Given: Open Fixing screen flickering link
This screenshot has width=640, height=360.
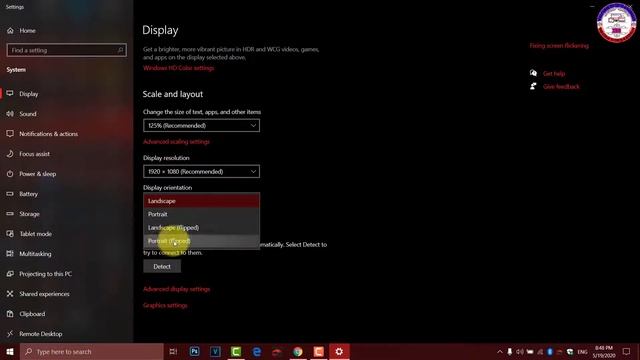Looking at the screenshot, I should (x=559, y=46).
